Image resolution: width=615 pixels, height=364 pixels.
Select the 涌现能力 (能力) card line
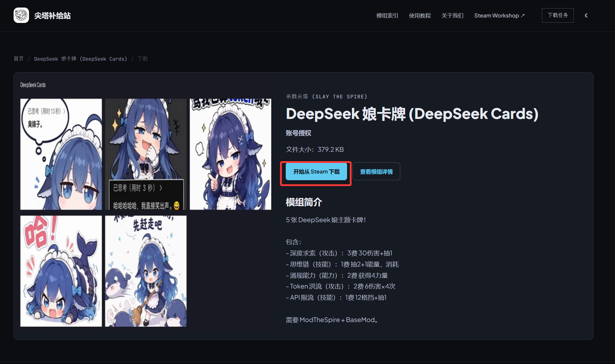click(x=337, y=275)
